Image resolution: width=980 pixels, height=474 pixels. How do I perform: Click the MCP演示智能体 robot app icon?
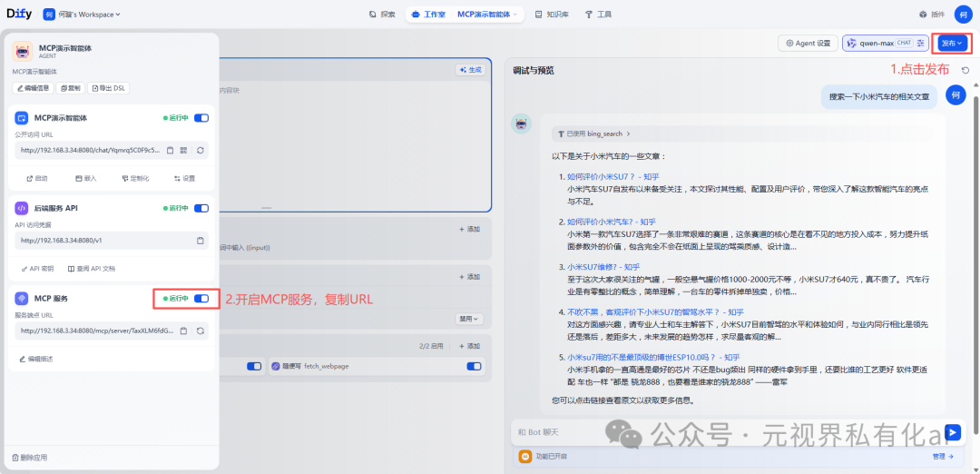pos(23,51)
